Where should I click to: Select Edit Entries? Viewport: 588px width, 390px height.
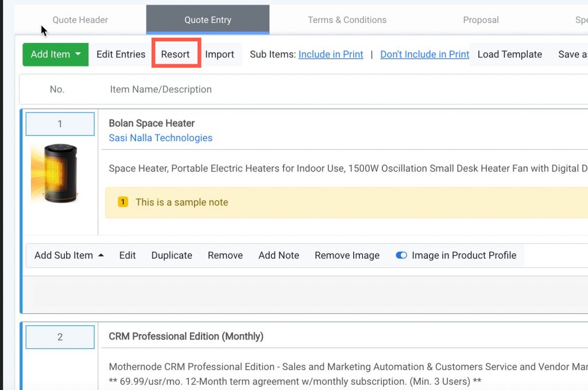[121, 54]
